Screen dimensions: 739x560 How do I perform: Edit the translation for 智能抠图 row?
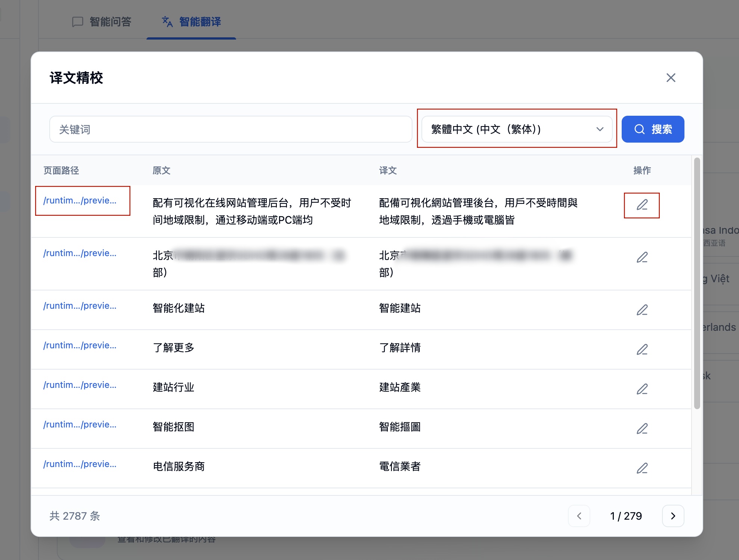642,429
